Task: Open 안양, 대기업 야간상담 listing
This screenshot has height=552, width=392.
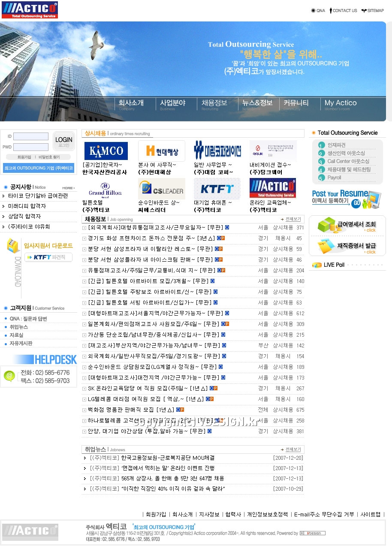Action: point(147,431)
